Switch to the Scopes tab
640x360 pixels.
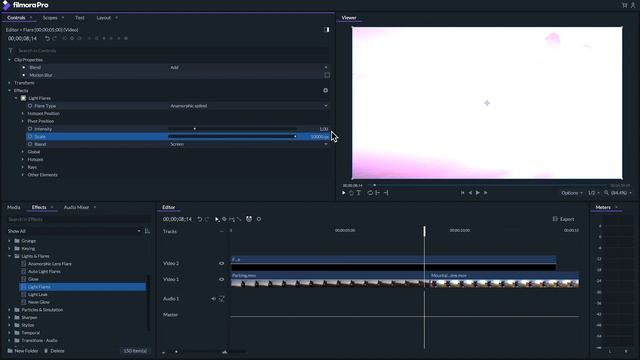coord(50,18)
